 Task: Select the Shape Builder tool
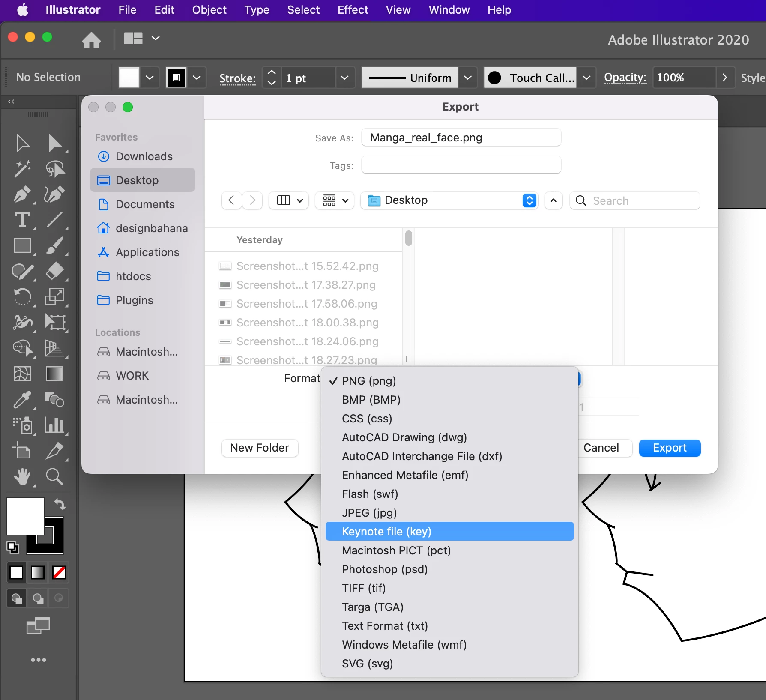coord(22,348)
